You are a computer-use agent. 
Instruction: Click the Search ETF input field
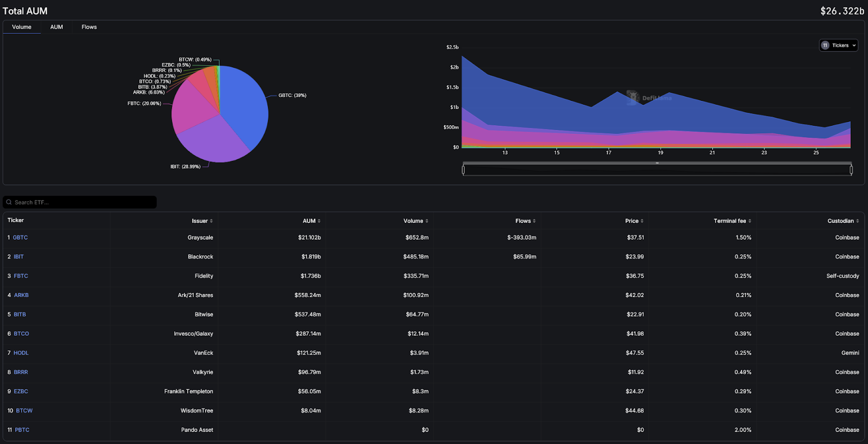click(x=80, y=202)
